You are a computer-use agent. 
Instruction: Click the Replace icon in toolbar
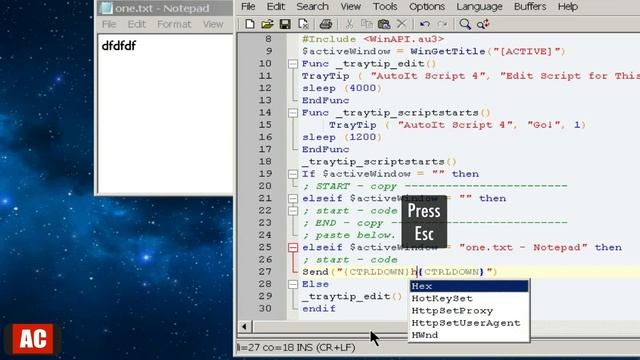(483, 24)
